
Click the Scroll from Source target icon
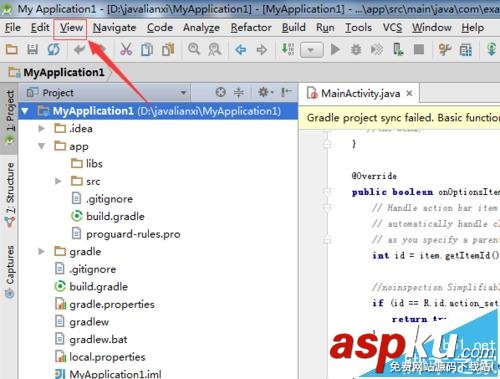(221, 92)
